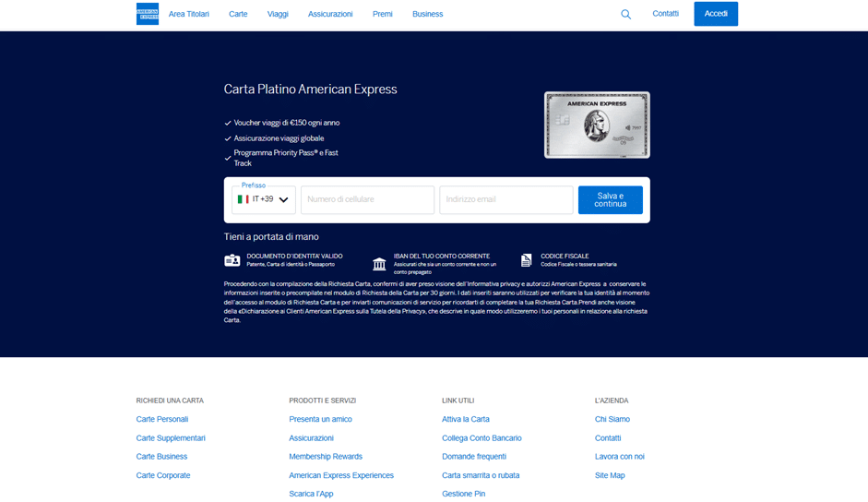The width and height of the screenshot is (868, 502).
Task: Open the Area Titolari menu
Action: point(189,14)
